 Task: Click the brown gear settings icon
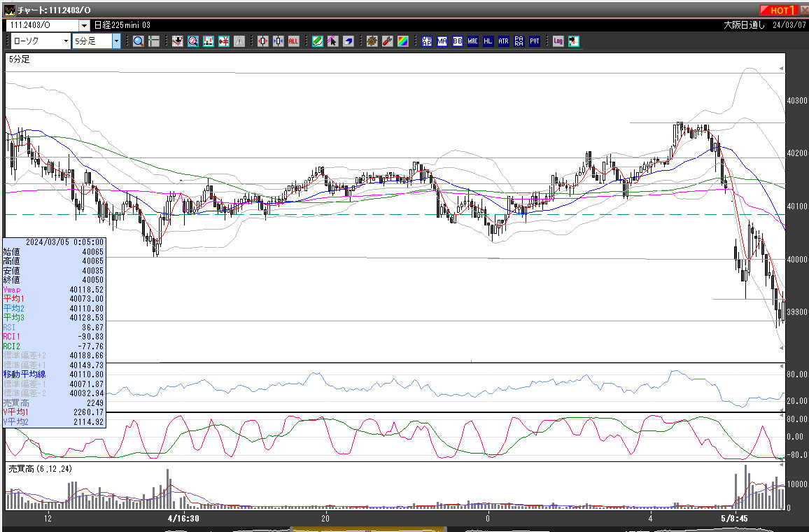372,41
